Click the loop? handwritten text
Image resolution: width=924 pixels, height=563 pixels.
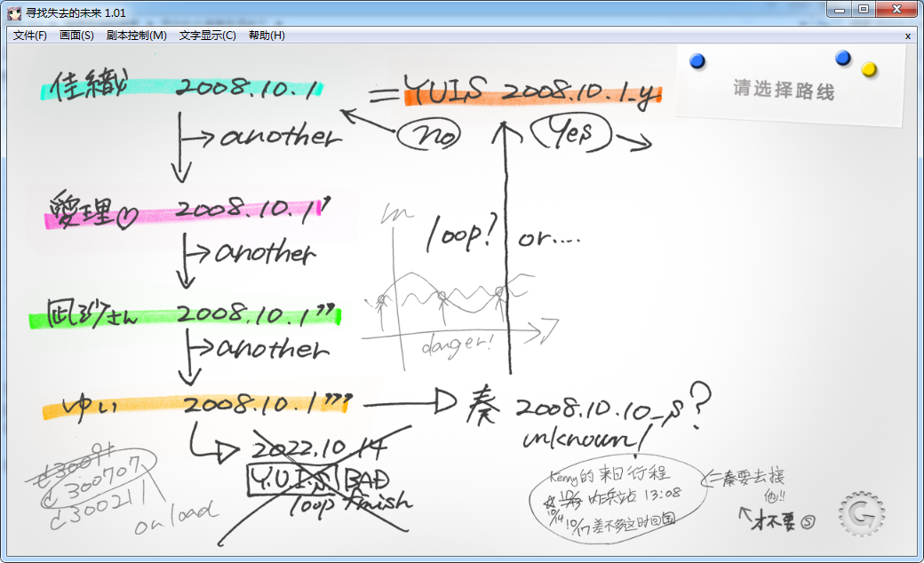tap(461, 232)
